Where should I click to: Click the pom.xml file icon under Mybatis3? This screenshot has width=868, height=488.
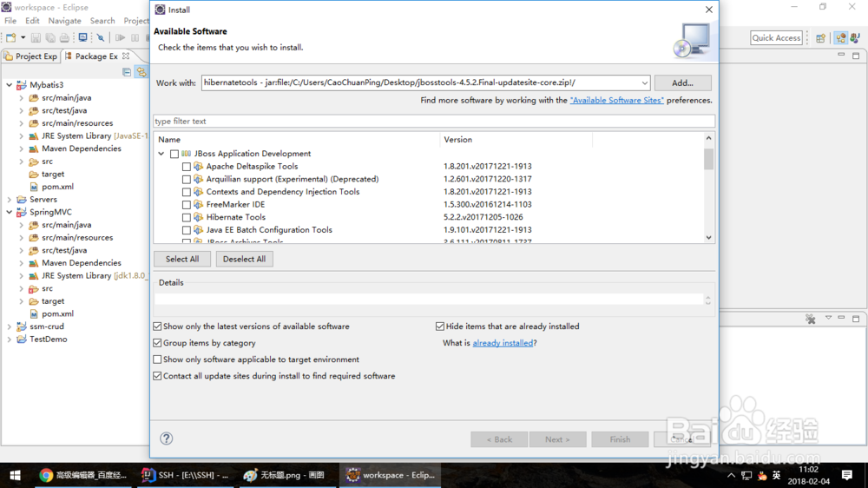34,187
